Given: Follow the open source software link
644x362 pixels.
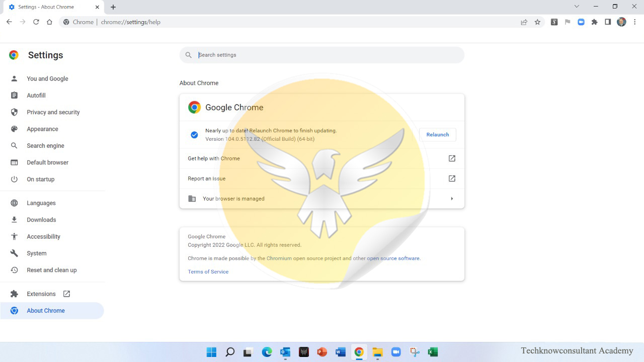Looking at the screenshot, I should click(393, 258).
